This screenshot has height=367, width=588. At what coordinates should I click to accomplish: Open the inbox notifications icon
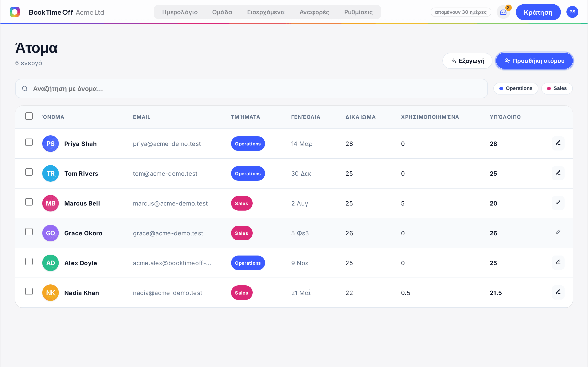click(x=503, y=12)
